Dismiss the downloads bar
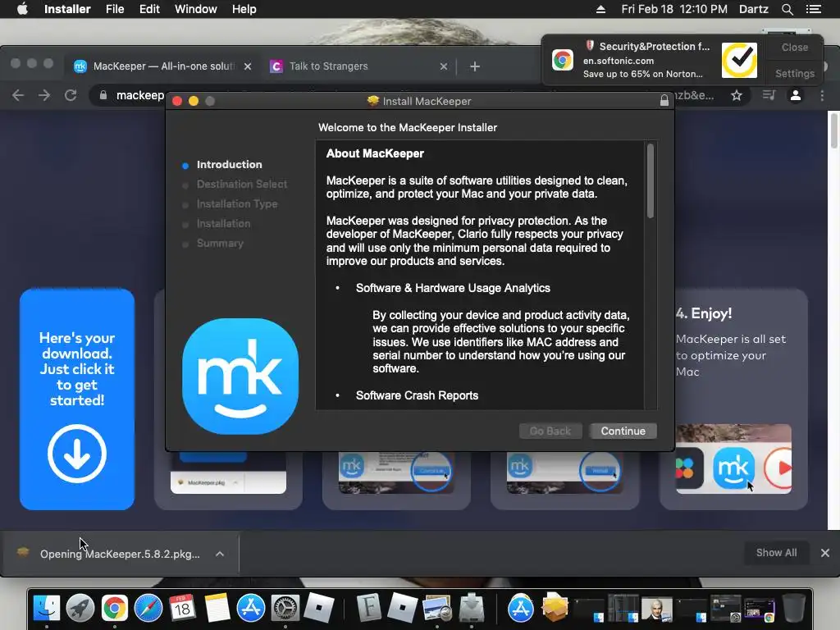The image size is (840, 630). pyautogui.click(x=825, y=553)
